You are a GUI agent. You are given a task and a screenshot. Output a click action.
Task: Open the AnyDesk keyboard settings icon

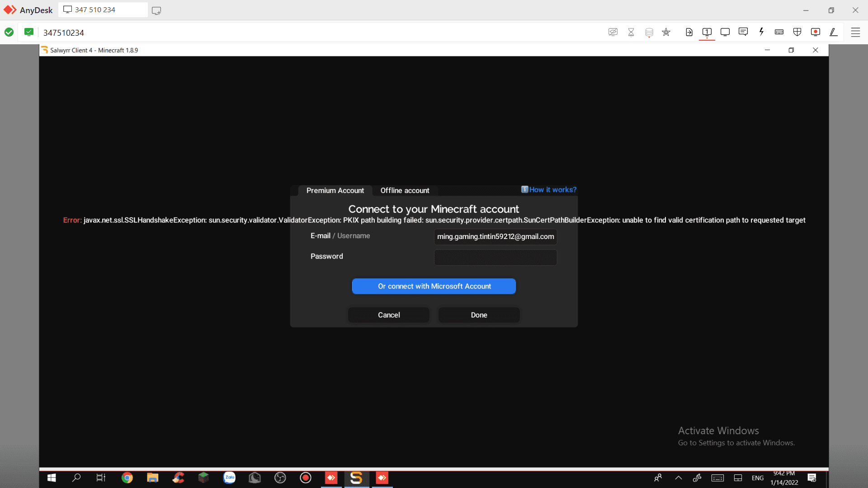click(x=779, y=32)
